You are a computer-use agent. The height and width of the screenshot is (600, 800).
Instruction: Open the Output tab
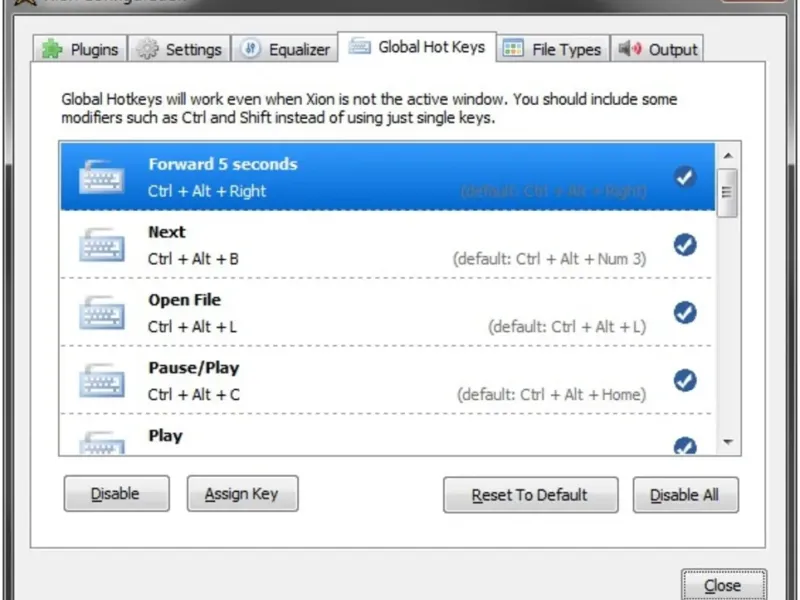click(x=657, y=49)
